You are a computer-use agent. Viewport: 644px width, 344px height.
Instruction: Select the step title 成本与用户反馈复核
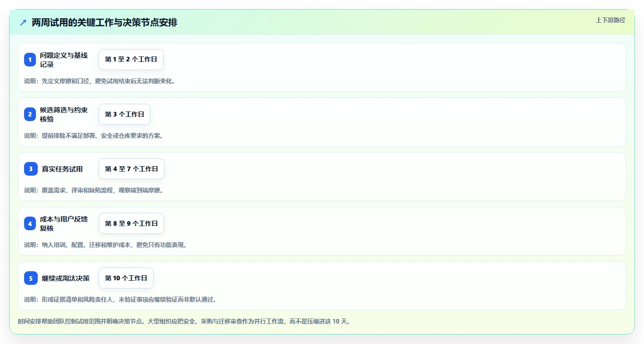(64, 223)
